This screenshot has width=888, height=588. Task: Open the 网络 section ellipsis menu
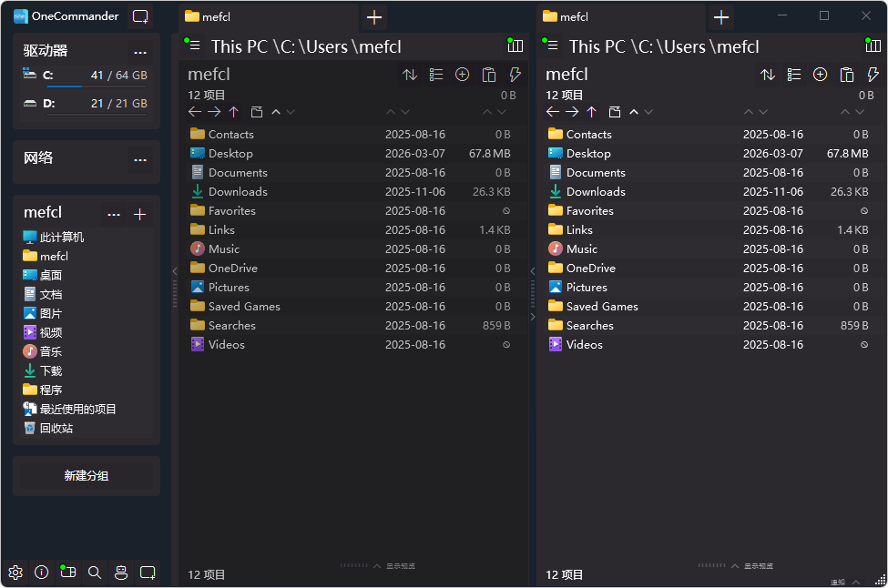pyautogui.click(x=140, y=159)
